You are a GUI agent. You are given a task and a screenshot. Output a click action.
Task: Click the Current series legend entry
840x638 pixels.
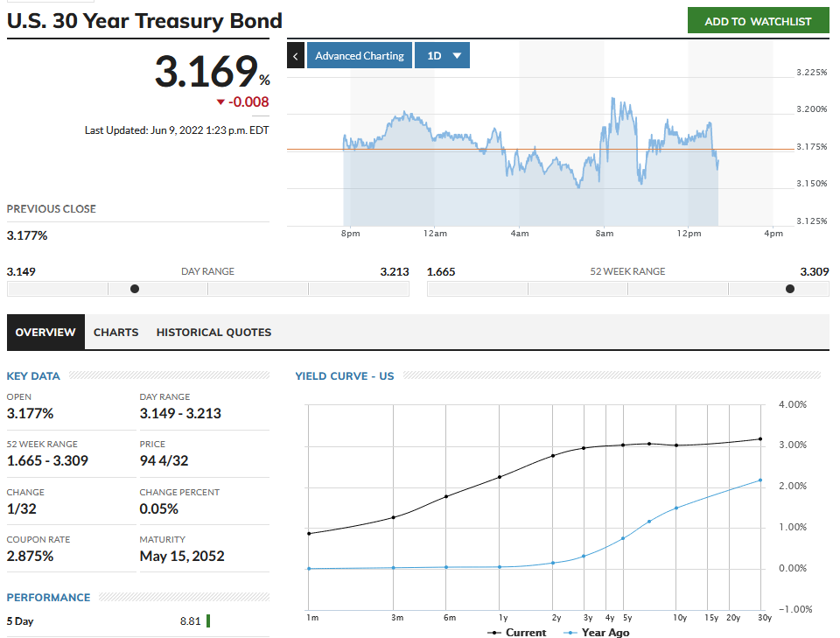(517, 633)
